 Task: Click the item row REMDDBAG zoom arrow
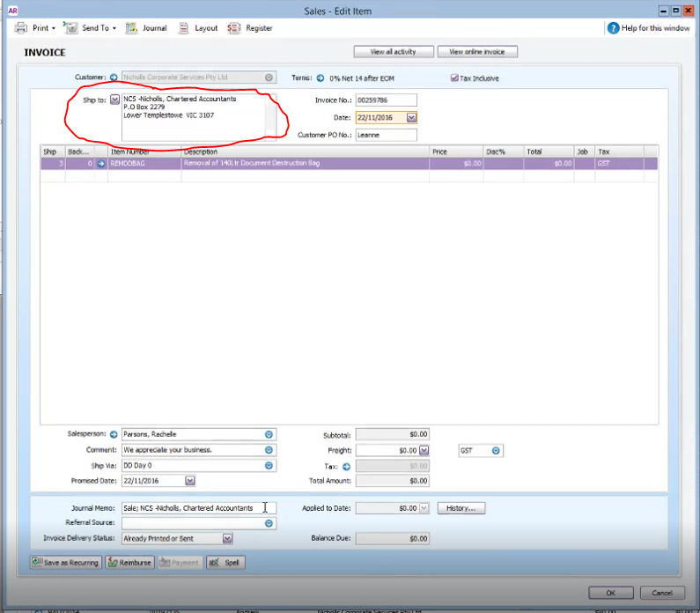point(101,164)
